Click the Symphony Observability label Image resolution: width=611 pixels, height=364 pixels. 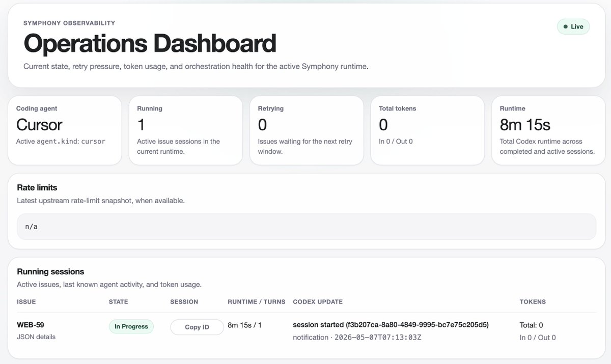tap(69, 23)
